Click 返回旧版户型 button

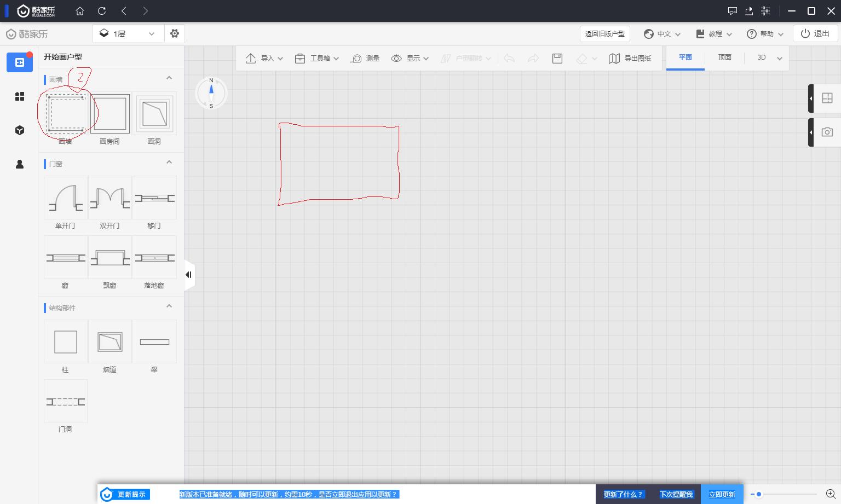point(604,33)
